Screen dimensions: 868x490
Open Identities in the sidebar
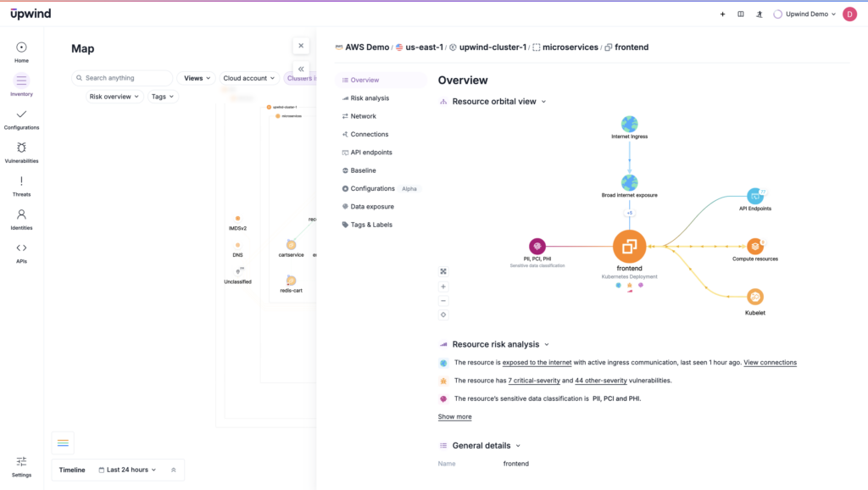pos(21,220)
